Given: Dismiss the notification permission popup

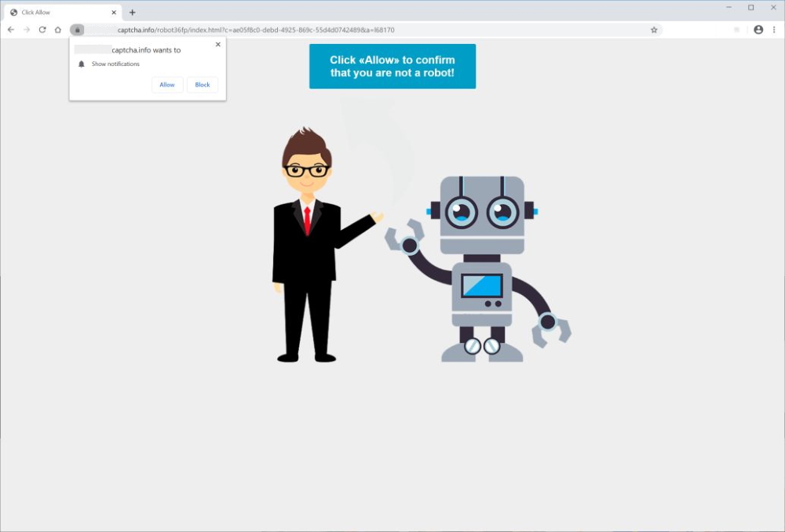Looking at the screenshot, I should (218, 45).
